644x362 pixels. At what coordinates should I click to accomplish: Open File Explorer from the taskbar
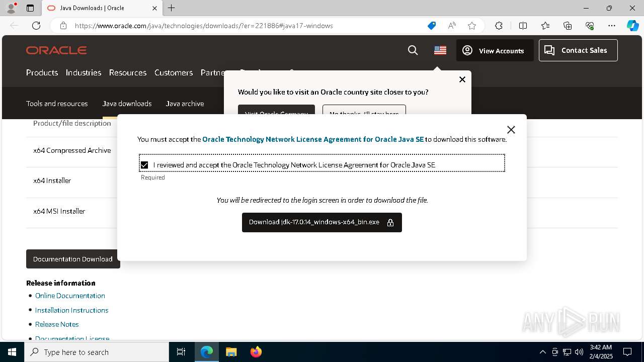231,352
